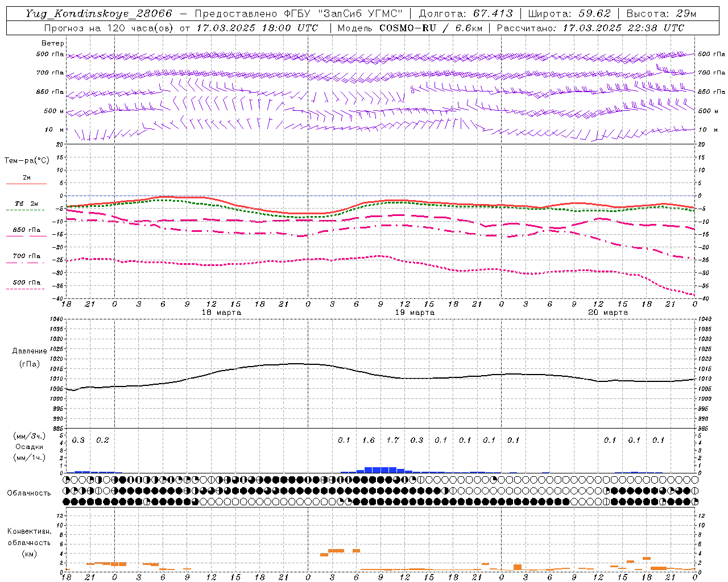This screenshot has height=582, width=728.
Task: Select the 'Высота: 29м' elevation text
Action: [x=661, y=14]
